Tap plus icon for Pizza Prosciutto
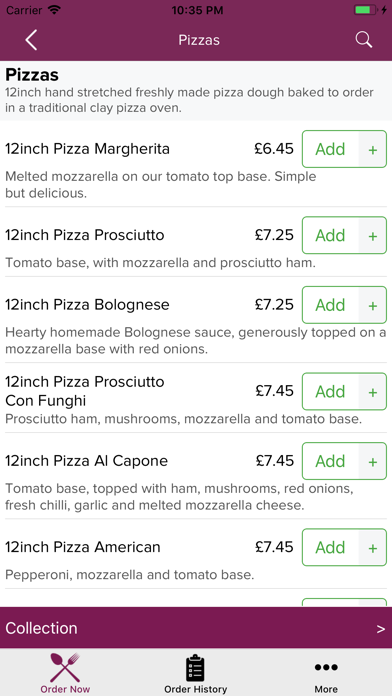 [373, 236]
